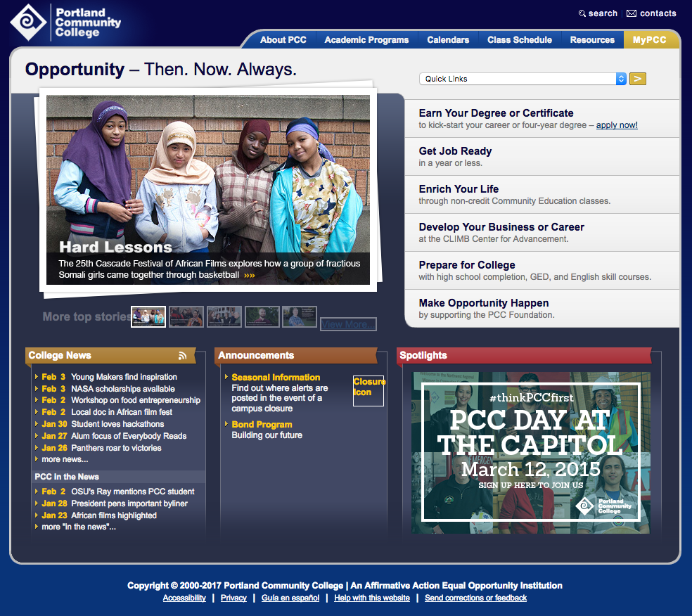Open the Quick Links dropdown menu
Image resolution: width=692 pixels, height=616 pixels.
521,79
